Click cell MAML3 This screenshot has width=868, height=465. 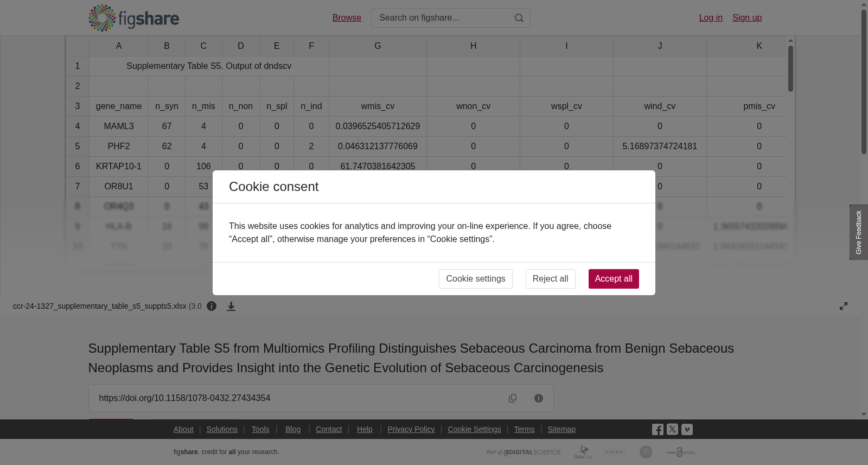coord(119,126)
